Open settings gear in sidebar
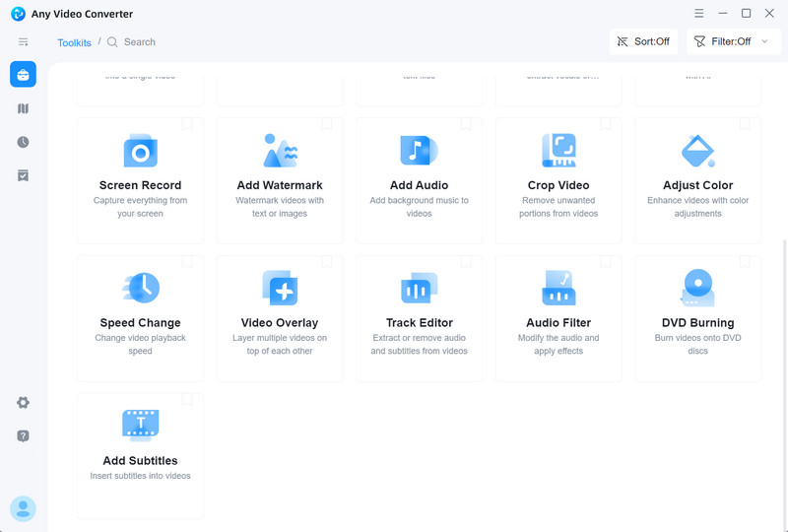 [x=23, y=402]
